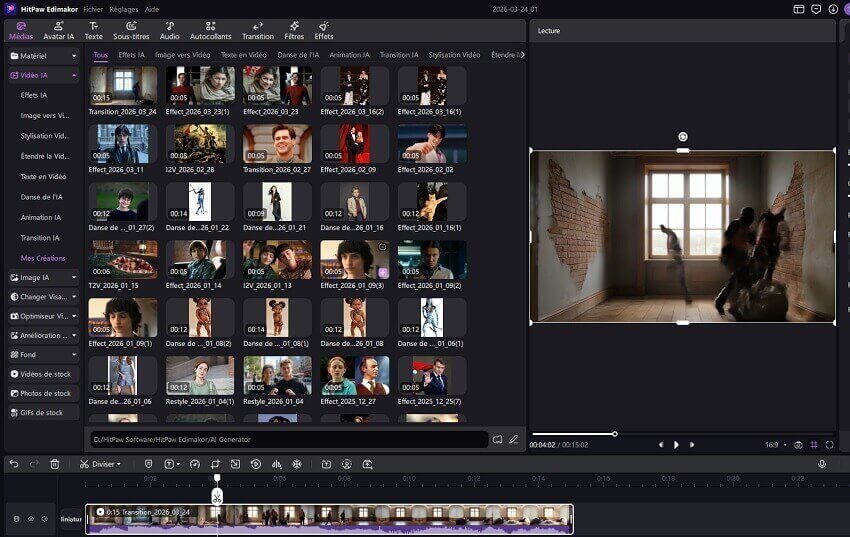Expand the Image IA sidebar section
Screen dimensions: 850x537
tap(43, 277)
